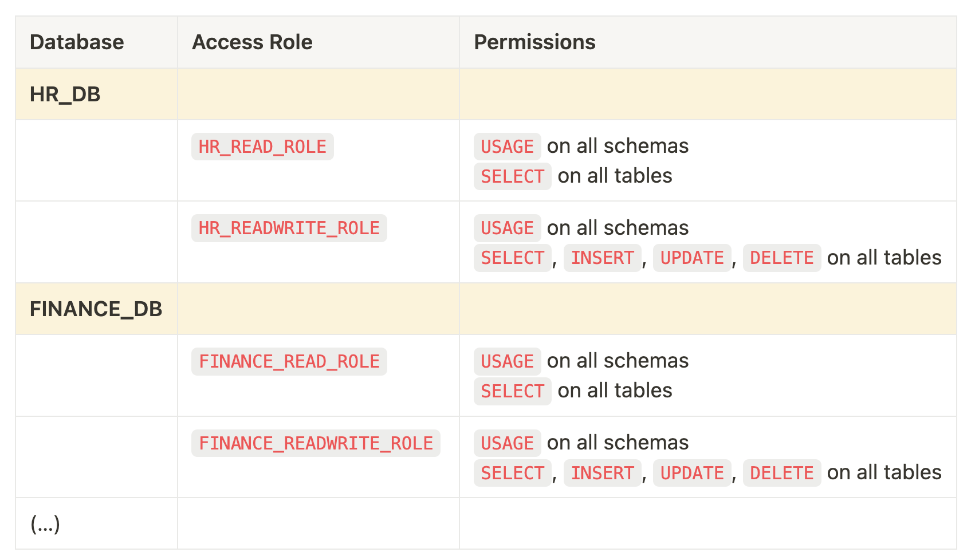
Task: Click SELECT tag in FINANCE_READ_ROLE row
Action: click(512, 392)
